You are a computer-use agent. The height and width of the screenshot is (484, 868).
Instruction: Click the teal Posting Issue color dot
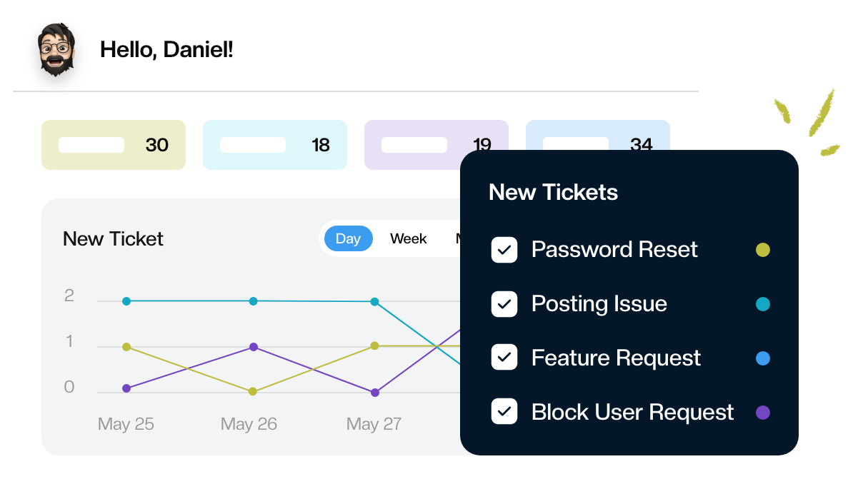763,304
